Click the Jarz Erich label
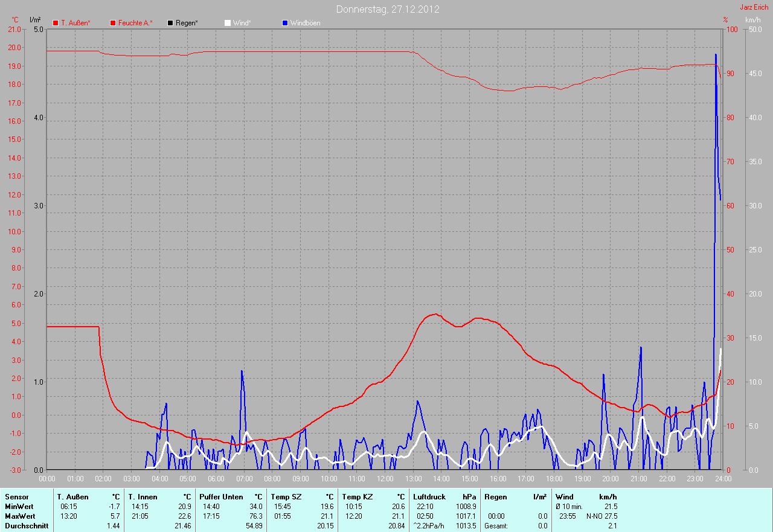 (x=754, y=7)
